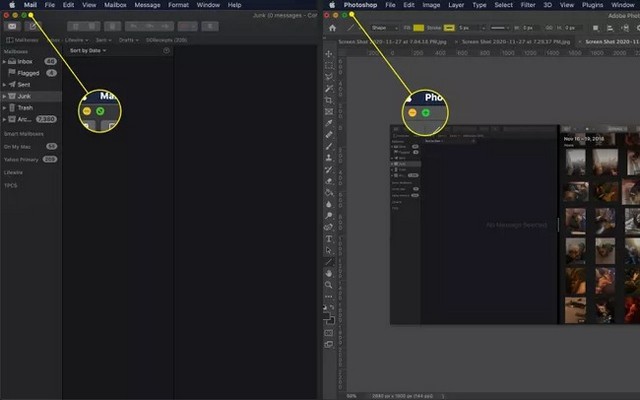The height and width of the screenshot is (400, 640).
Task: Click the Mailboxes button in favorites bar
Action: tap(22, 40)
